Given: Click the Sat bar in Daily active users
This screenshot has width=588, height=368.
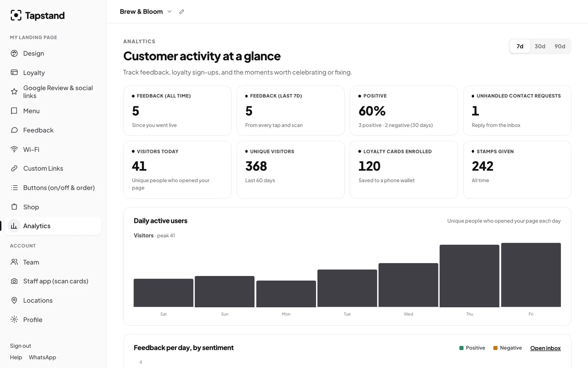Looking at the screenshot, I should [x=164, y=293].
